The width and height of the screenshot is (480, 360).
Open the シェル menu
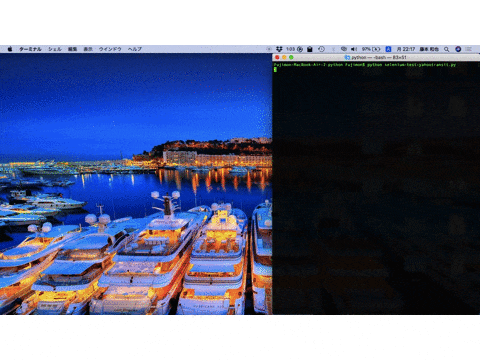tap(55, 49)
